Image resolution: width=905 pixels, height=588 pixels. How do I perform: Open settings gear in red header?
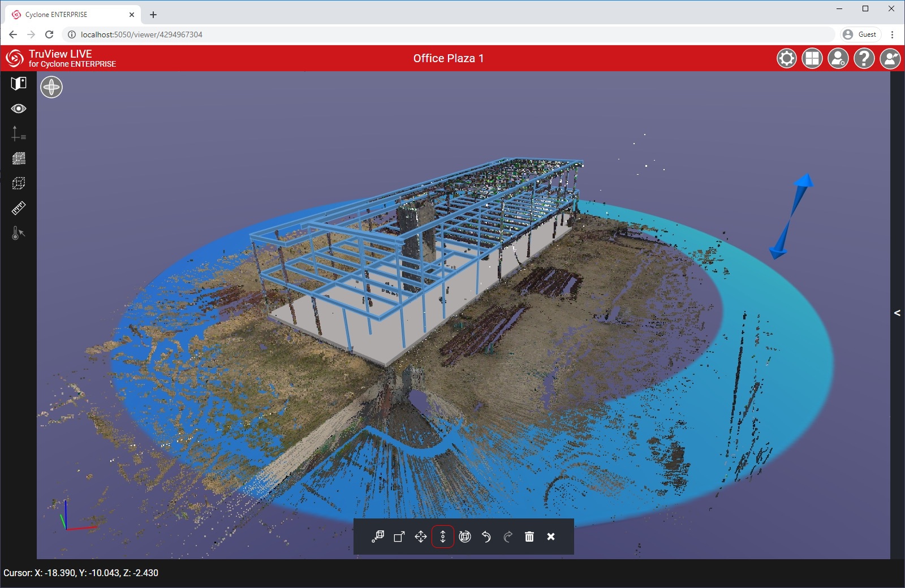click(786, 58)
